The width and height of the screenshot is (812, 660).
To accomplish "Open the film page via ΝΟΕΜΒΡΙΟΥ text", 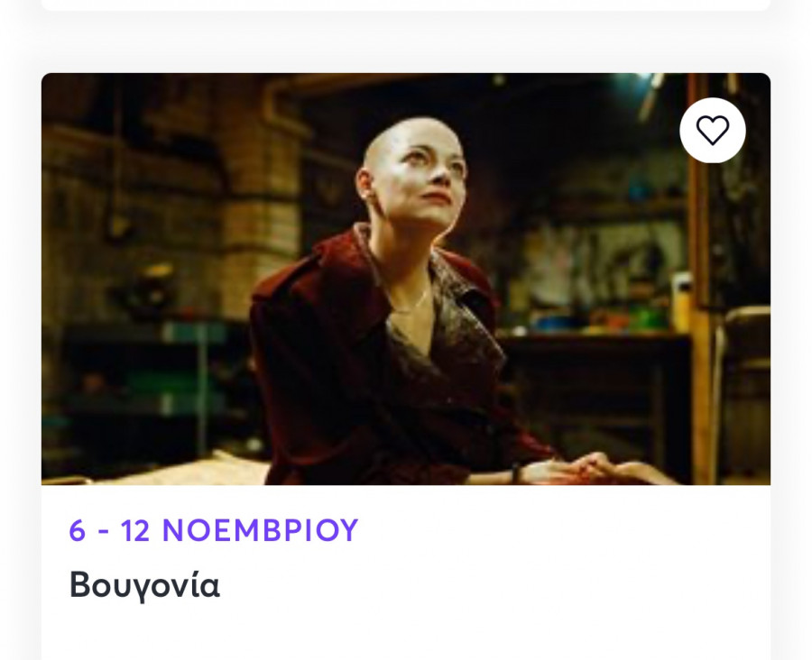I will click(260, 530).
